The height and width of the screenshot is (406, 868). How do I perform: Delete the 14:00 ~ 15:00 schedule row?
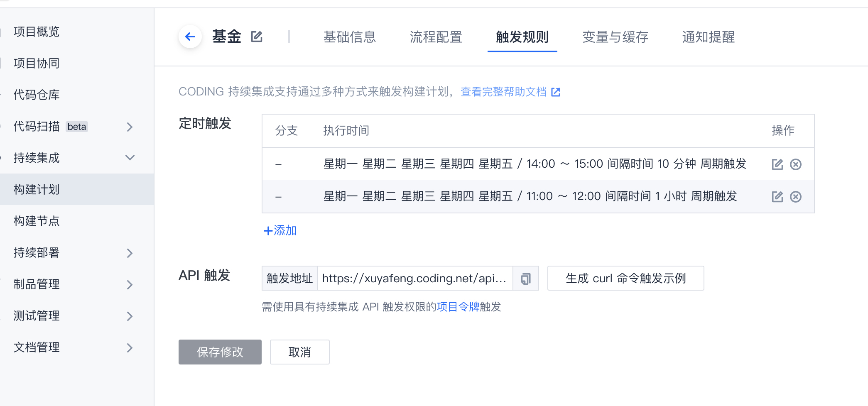tap(795, 164)
